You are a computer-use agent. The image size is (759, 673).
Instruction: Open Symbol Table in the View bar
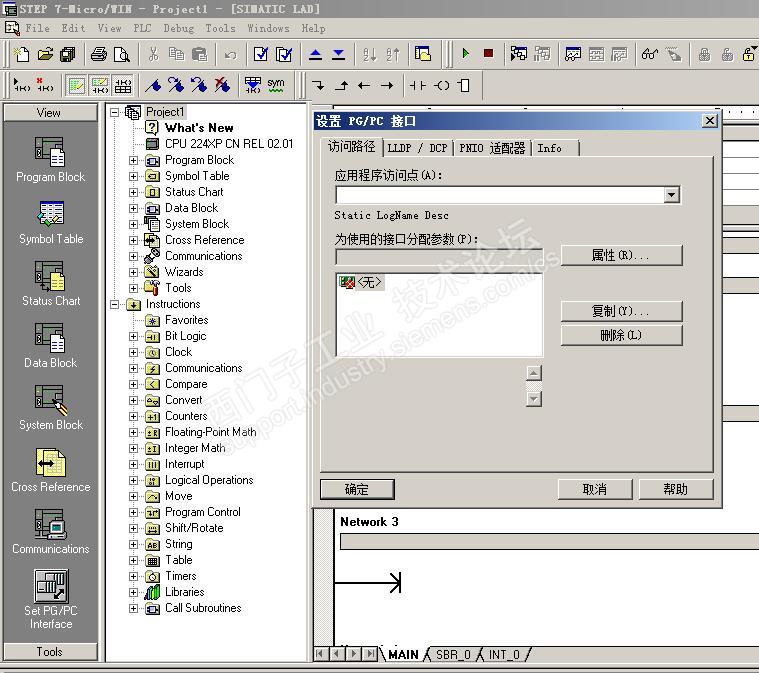pyautogui.click(x=50, y=223)
